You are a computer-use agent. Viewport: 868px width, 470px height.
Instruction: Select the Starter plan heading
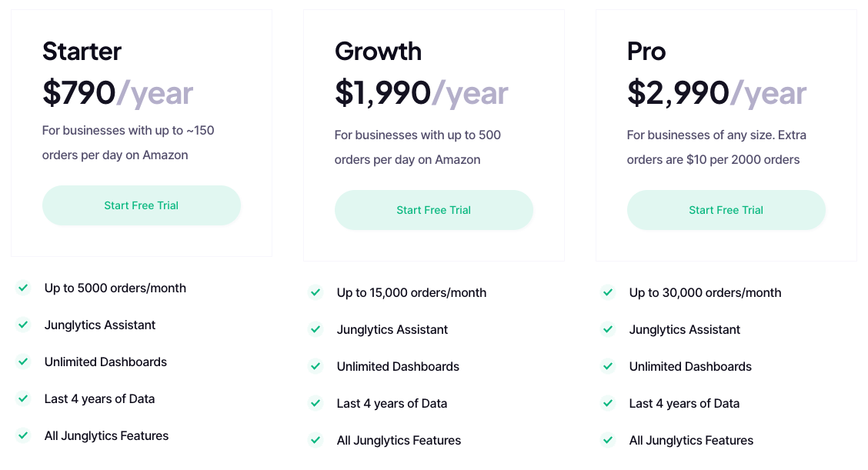click(82, 52)
